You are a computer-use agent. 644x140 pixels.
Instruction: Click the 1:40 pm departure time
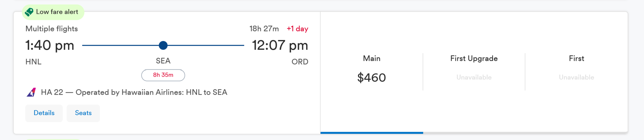click(x=50, y=45)
